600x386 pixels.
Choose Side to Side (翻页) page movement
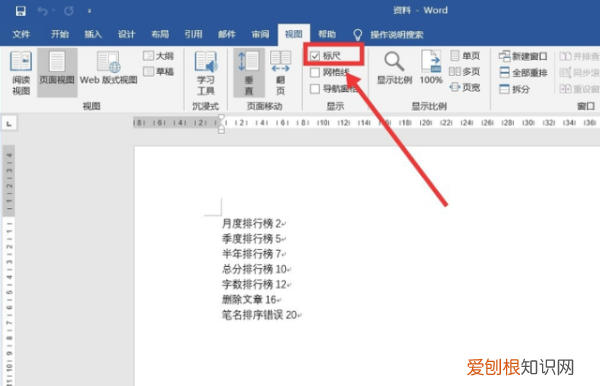click(280, 73)
